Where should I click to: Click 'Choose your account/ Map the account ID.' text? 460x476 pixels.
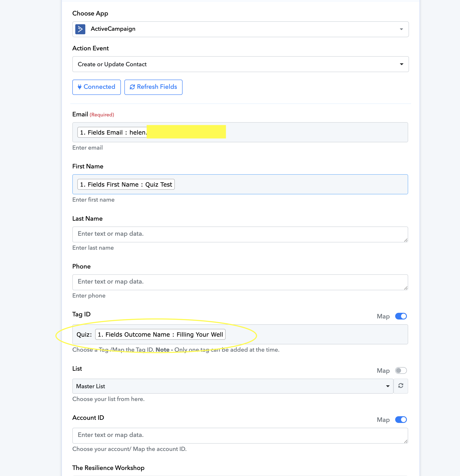[x=129, y=449]
